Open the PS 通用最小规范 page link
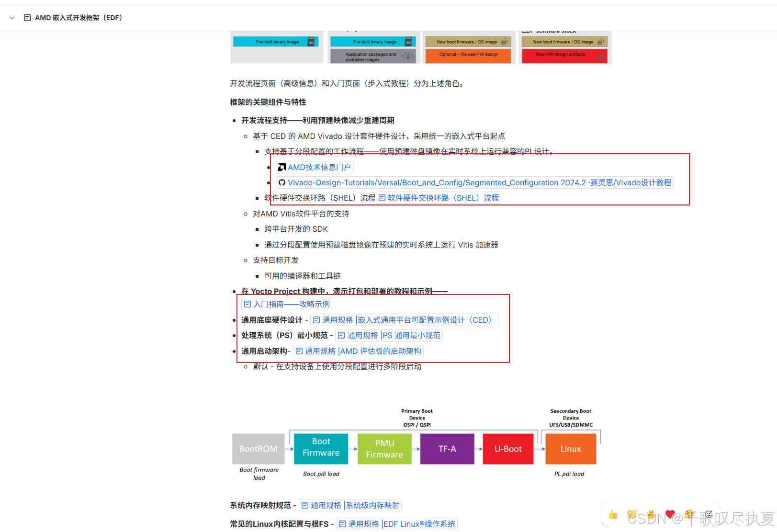This screenshot has height=532, width=777. pos(389,335)
